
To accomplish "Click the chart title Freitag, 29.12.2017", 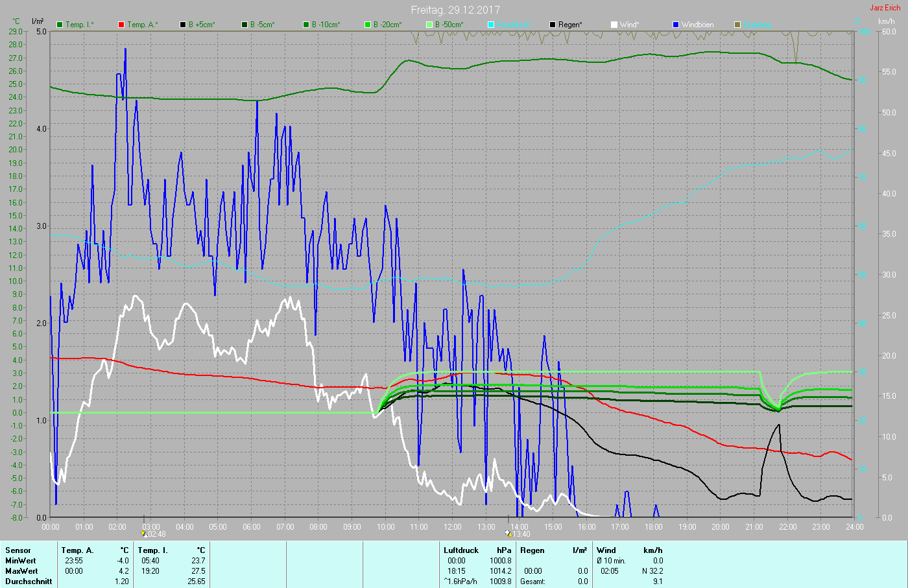I will click(455, 10).
